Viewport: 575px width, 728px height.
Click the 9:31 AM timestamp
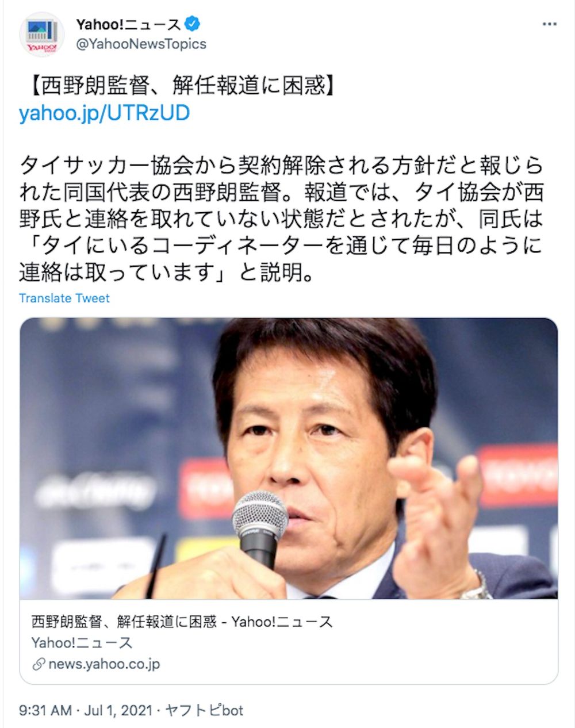coord(45,710)
